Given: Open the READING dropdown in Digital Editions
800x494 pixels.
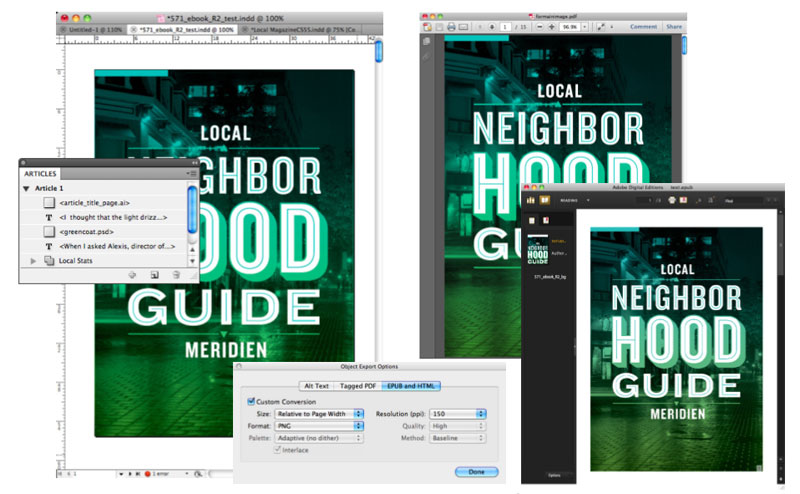Looking at the screenshot, I should (x=575, y=201).
